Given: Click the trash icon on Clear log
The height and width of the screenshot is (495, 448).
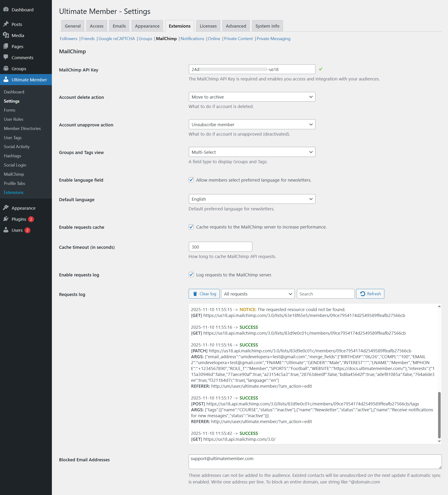Looking at the screenshot, I should pyautogui.click(x=195, y=294).
